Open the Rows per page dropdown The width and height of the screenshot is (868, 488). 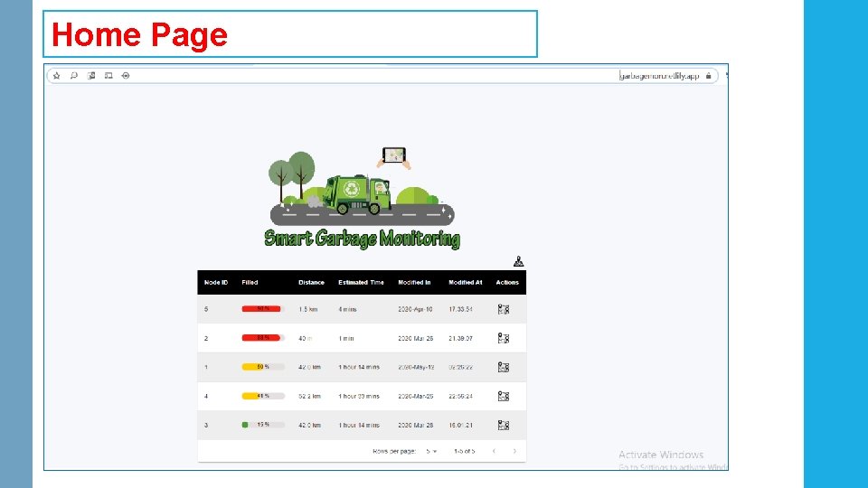point(431,452)
